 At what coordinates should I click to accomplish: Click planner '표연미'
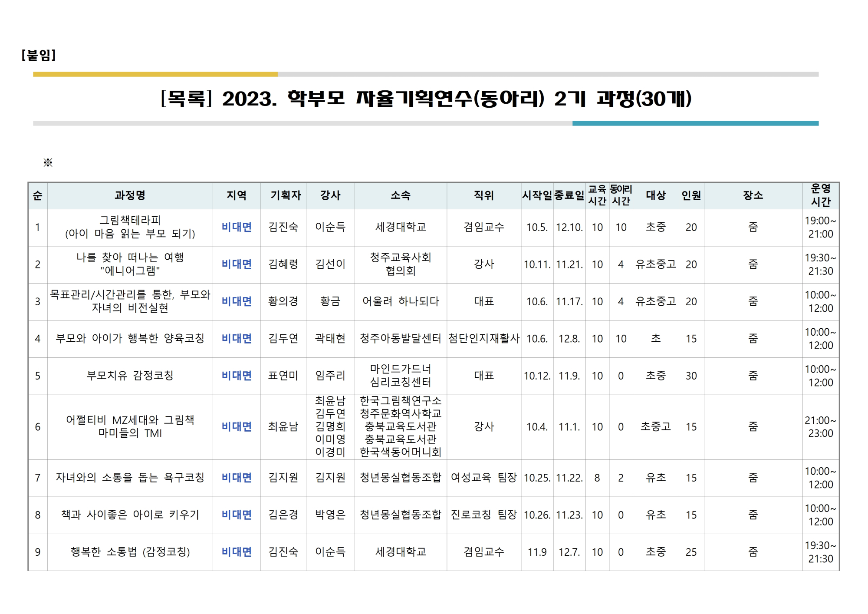point(283,376)
